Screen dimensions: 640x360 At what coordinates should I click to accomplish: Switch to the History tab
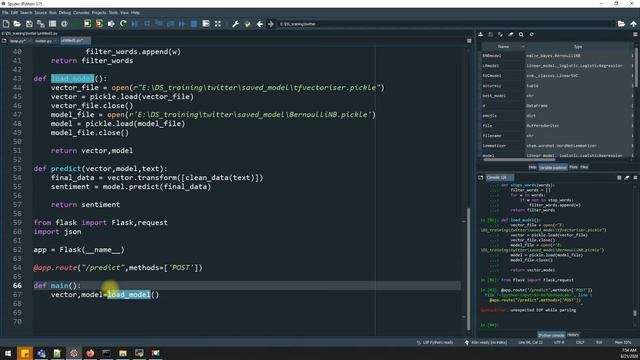[x=573, y=335]
